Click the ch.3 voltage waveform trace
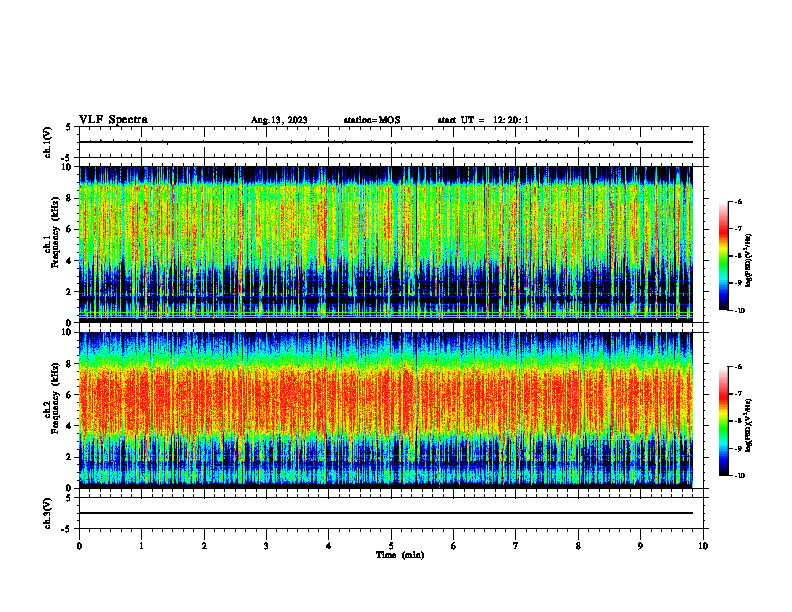Image resolution: width=792 pixels, height=612 pixels. pyautogui.click(x=386, y=513)
